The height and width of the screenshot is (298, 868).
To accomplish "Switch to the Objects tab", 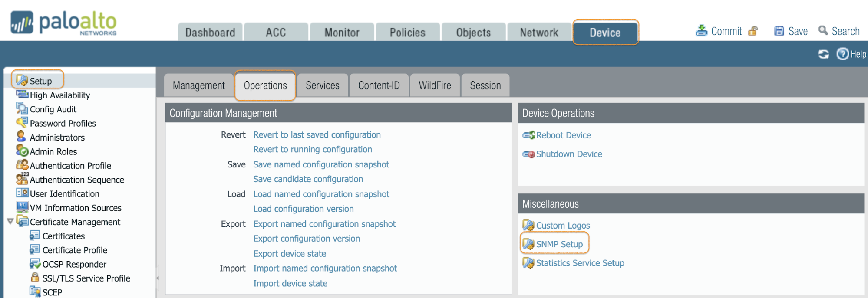I will 473,32.
